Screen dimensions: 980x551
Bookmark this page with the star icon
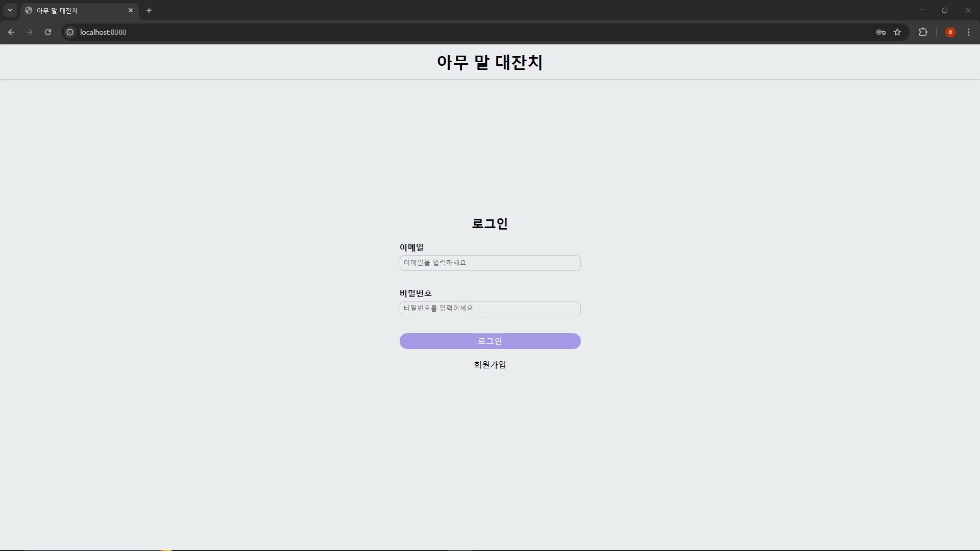point(897,32)
